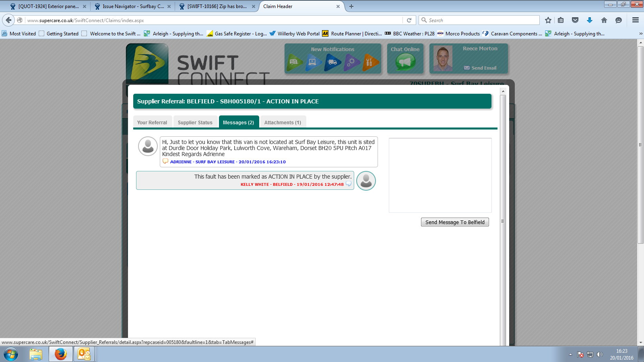Open the purple gears notifications icon
Screen dimensions: 644x362
tap(352, 62)
